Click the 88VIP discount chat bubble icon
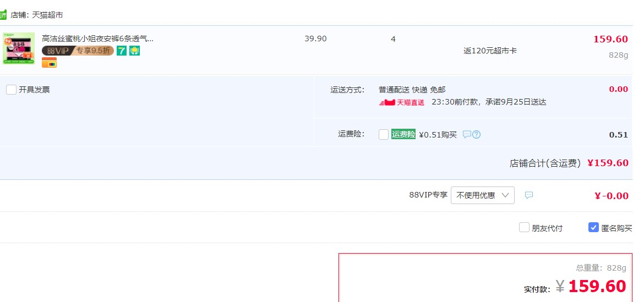This screenshot has width=644, height=302. 528,195
